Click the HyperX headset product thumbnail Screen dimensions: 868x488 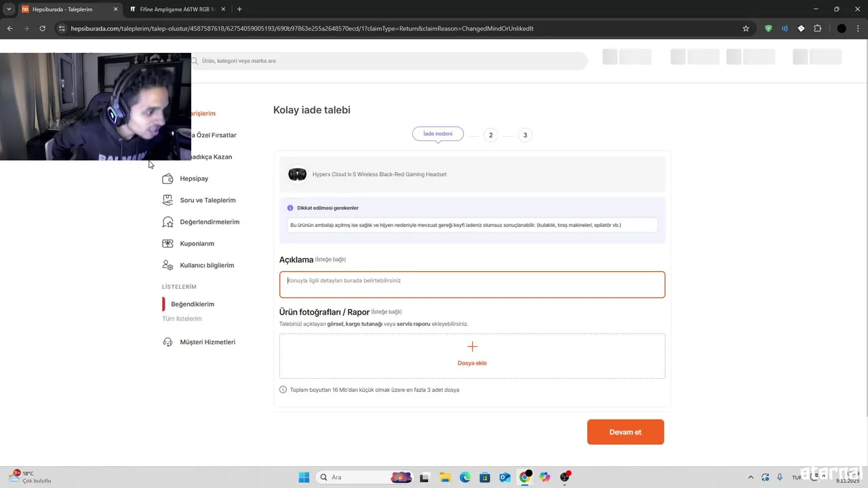297,174
